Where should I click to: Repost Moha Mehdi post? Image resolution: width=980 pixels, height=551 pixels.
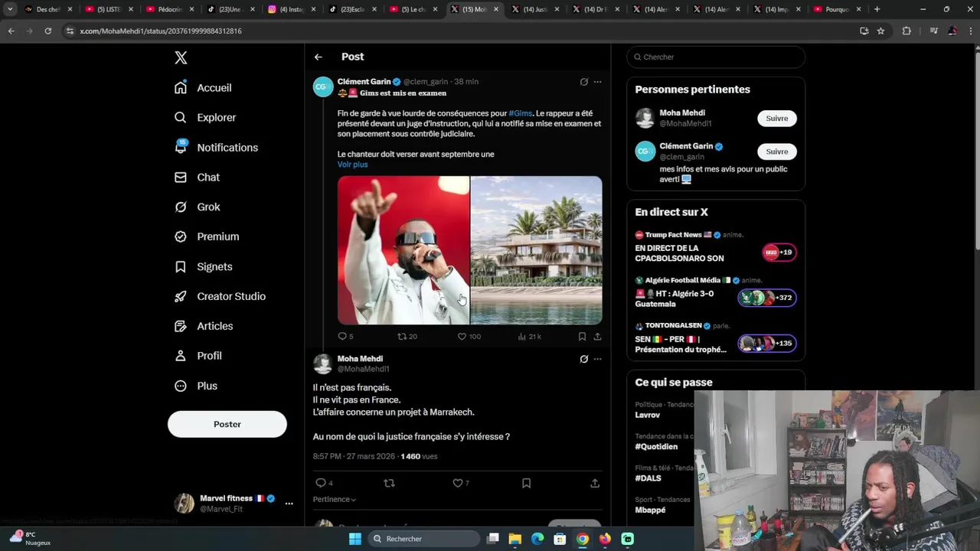389,483
